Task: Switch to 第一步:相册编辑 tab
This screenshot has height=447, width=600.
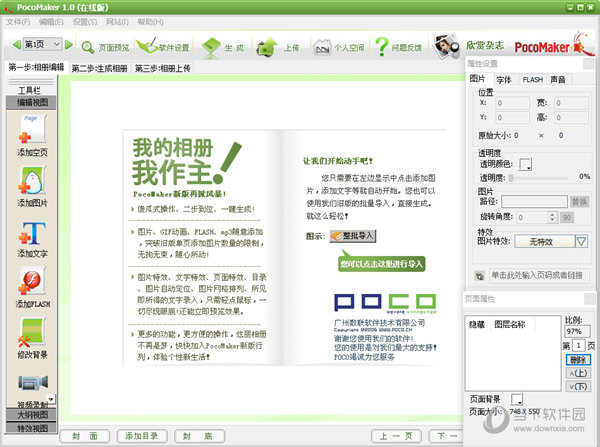Action: [36, 67]
